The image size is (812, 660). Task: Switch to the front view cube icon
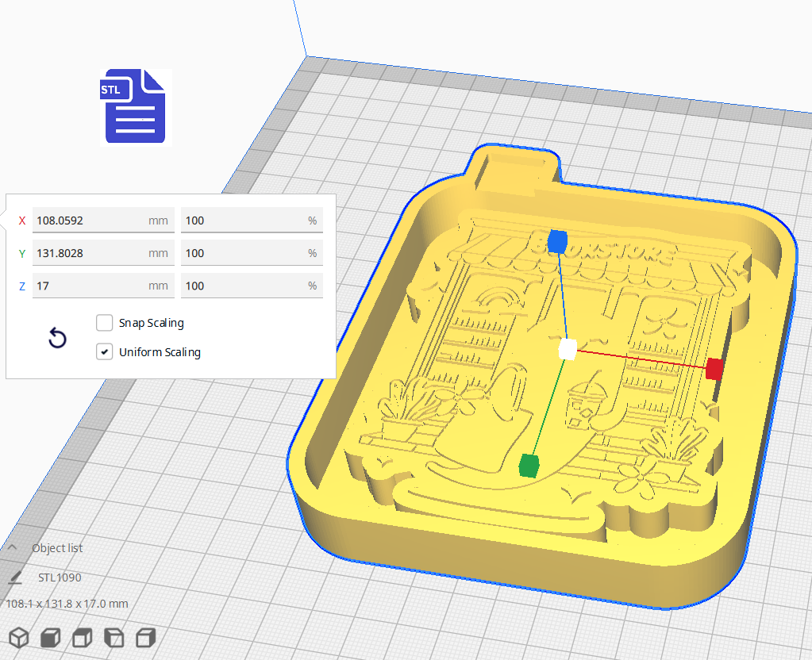(49, 637)
